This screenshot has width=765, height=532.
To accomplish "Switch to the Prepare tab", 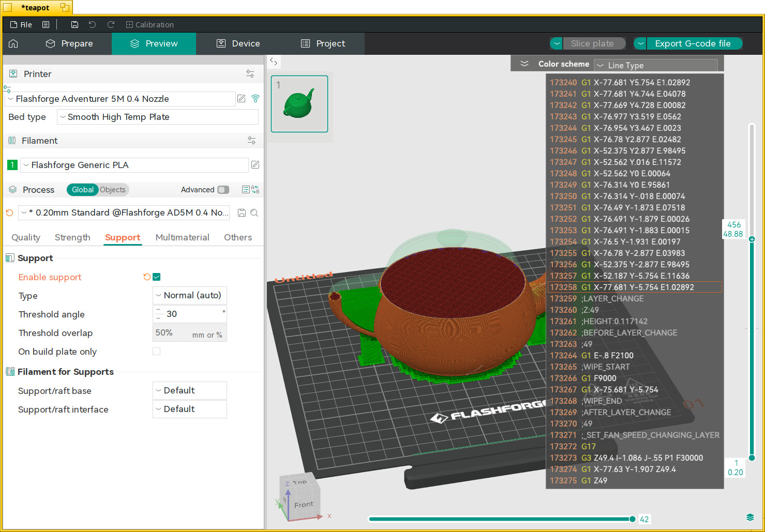I will (x=69, y=43).
